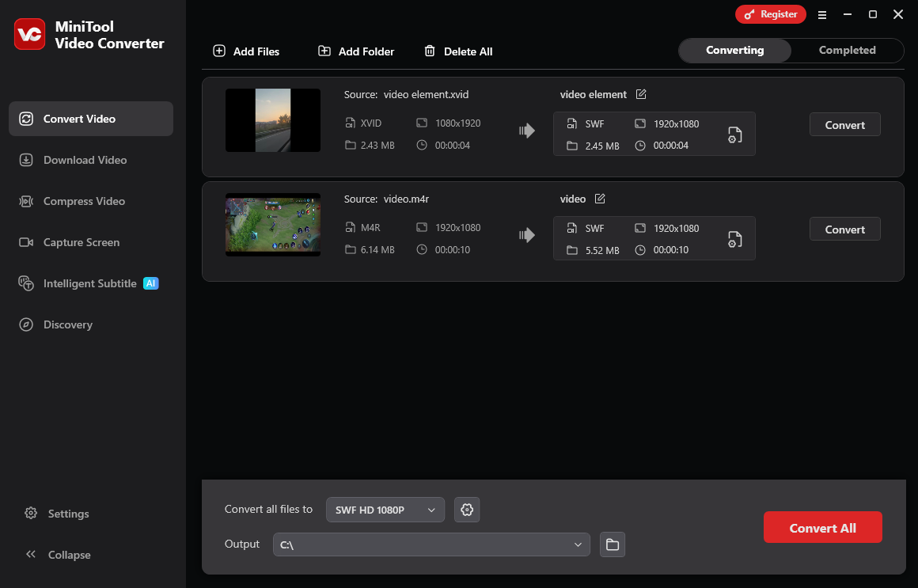918x588 pixels.
Task: Open the Download Video panel
Action: [85, 160]
